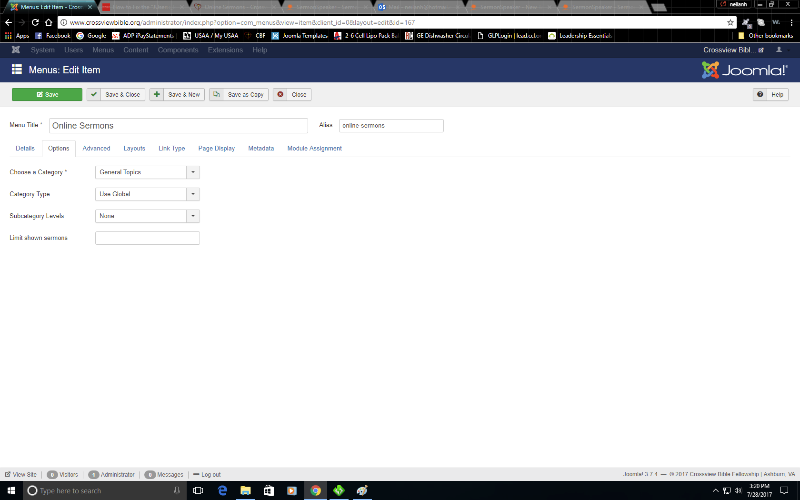
Task: Click Save as Copy button
Action: (x=239, y=94)
